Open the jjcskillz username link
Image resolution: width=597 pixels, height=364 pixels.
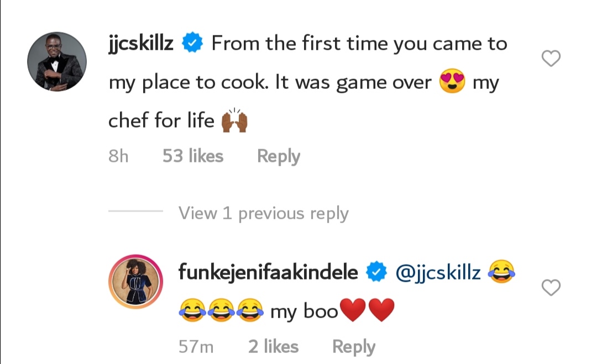tap(142, 44)
